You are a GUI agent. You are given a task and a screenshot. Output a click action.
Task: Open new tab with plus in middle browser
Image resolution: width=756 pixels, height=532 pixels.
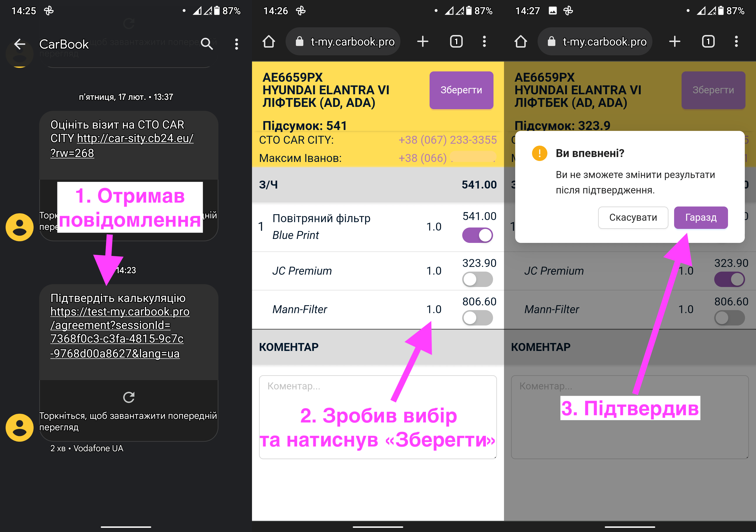[x=423, y=42]
